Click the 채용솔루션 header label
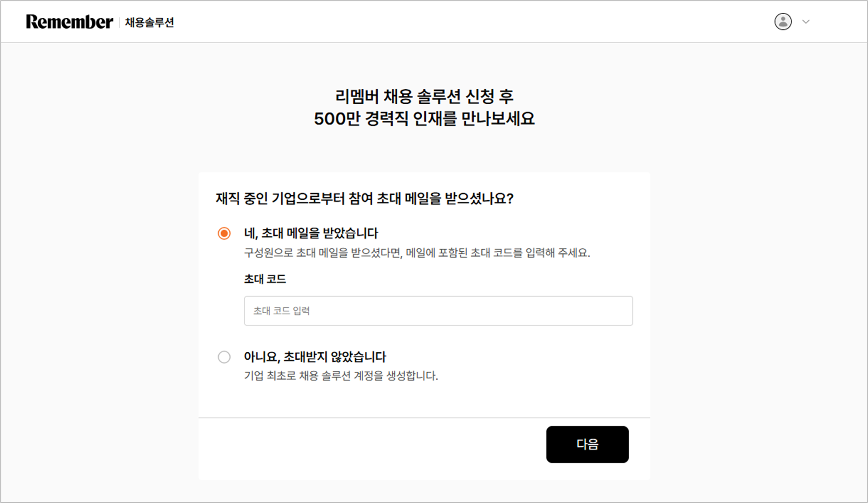The height and width of the screenshot is (503, 868). 149,22
